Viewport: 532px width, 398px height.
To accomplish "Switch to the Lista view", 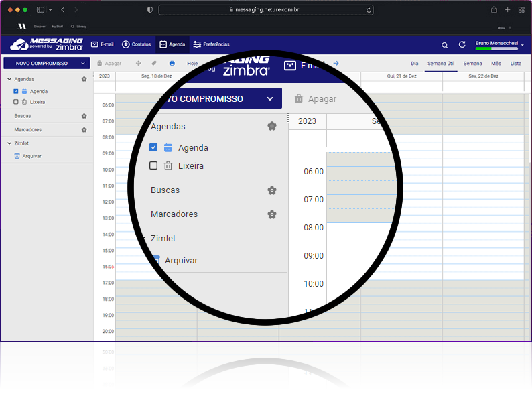I will (x=516, y=64).
